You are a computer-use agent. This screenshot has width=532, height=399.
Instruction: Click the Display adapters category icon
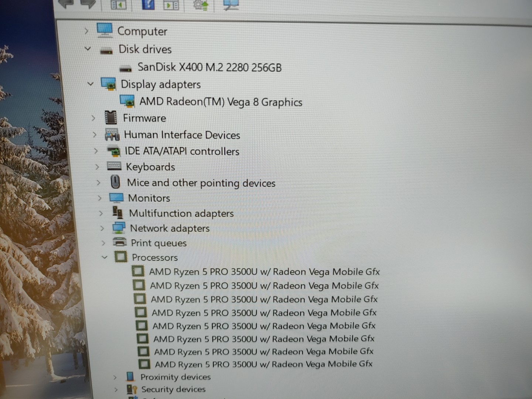click(109, 84)
